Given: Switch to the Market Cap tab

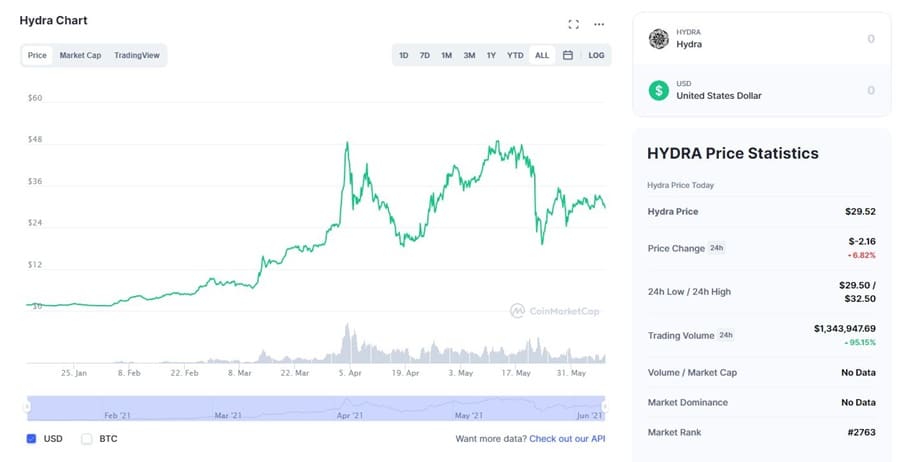Looking at the screenshot, I should pyautogui.click(x=80, y=55).
